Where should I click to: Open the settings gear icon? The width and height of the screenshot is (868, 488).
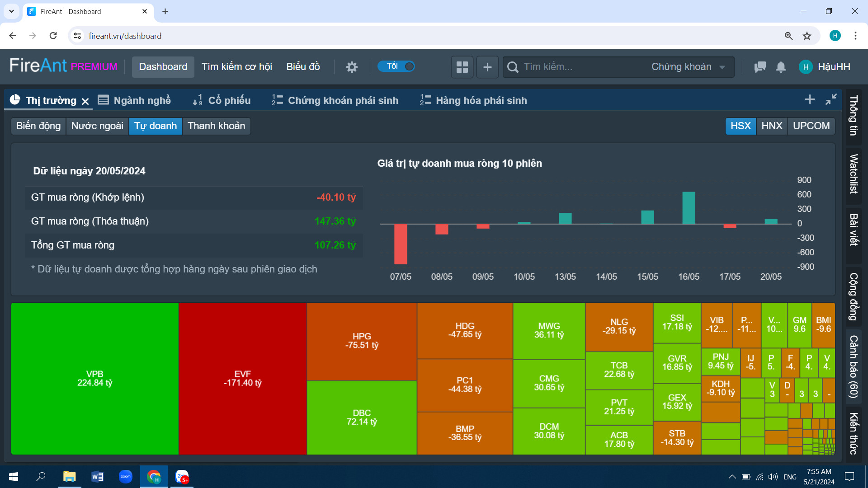352,67
